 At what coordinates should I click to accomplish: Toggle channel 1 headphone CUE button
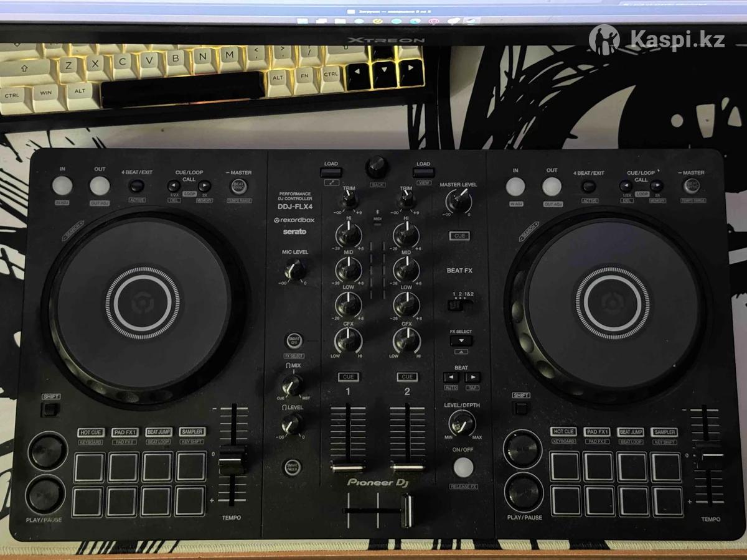[349, 377]
